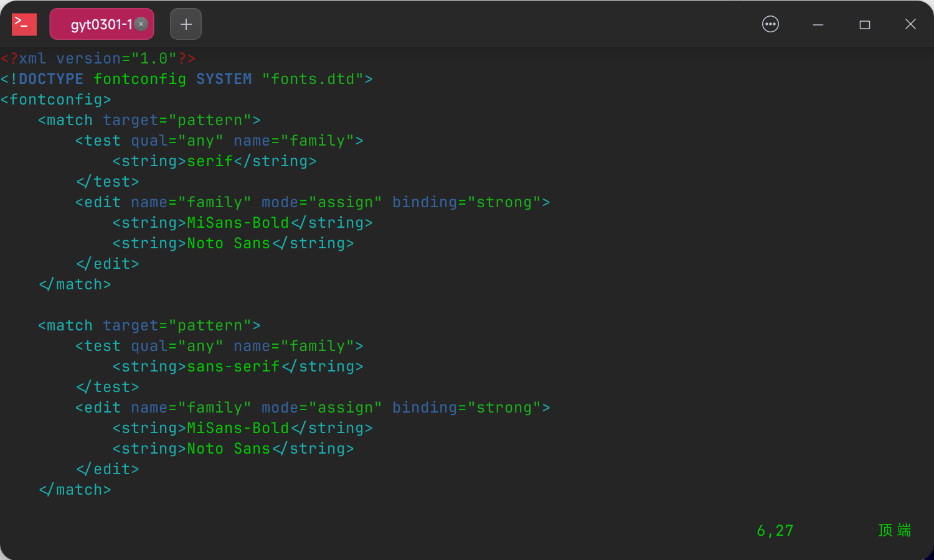
Task: Click the Noto Sans string value
Action: 229,243
